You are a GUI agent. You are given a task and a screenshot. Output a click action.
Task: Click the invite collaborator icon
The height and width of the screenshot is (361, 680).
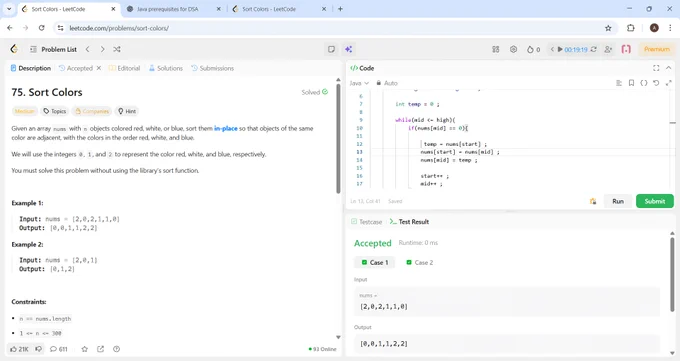(x=608, y=49)
